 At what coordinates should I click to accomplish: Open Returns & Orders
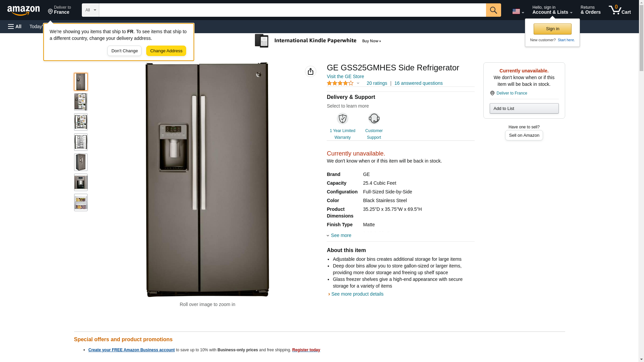590,10
